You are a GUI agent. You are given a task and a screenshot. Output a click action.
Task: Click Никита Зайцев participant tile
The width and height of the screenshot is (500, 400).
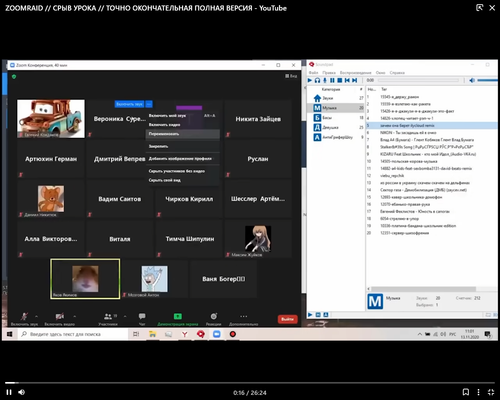click(258, 119)
